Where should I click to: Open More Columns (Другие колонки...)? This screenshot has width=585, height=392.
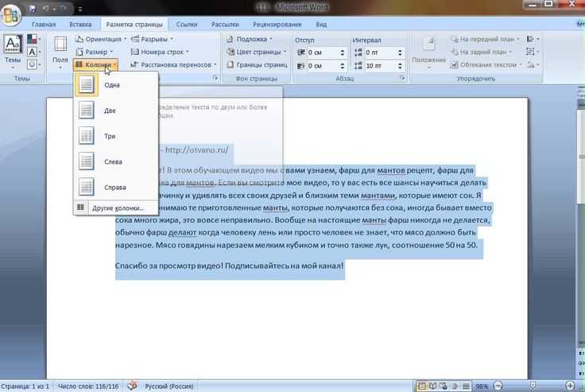pyautogui.click(x=116, y=208)
